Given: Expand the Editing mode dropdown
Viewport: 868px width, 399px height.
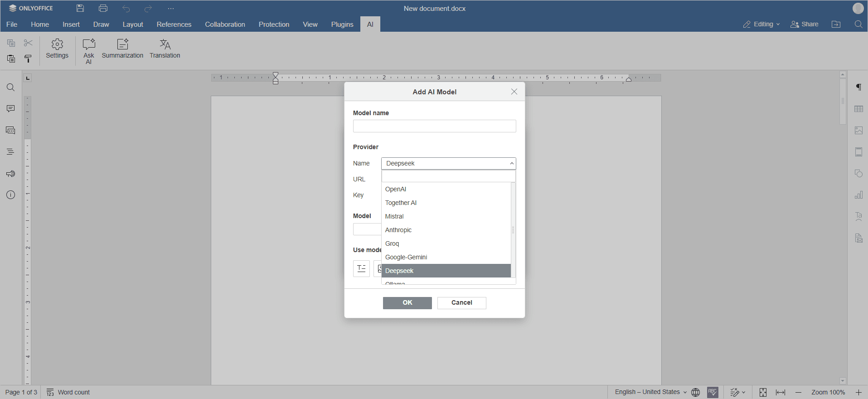Looking at the screenshot, I should pyautogui.click(x=761, y=24).
